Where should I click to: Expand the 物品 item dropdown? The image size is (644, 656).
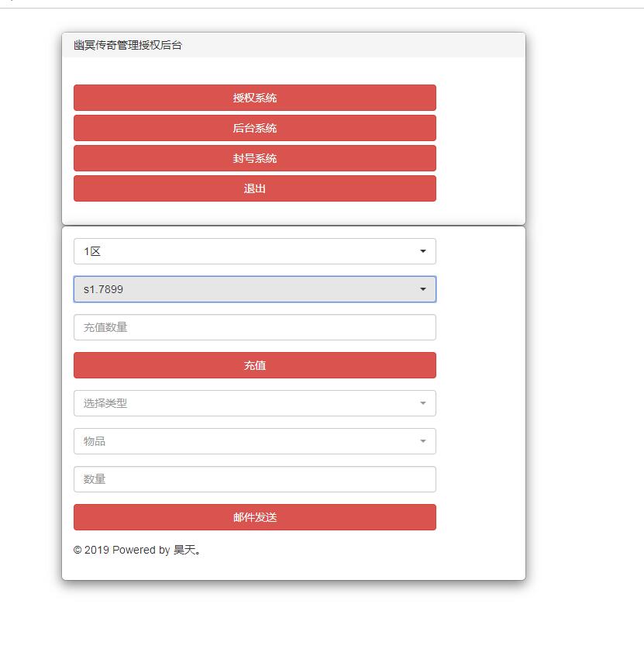coord(254,441)
